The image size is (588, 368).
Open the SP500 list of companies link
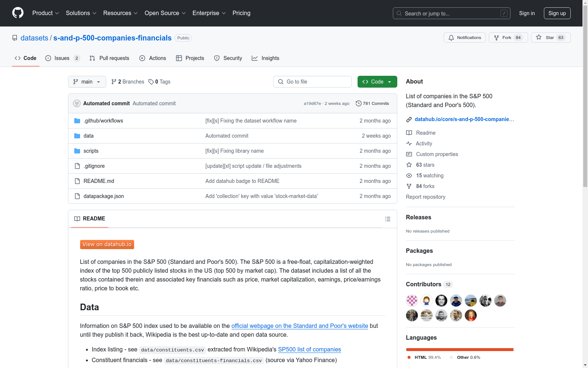309,349
